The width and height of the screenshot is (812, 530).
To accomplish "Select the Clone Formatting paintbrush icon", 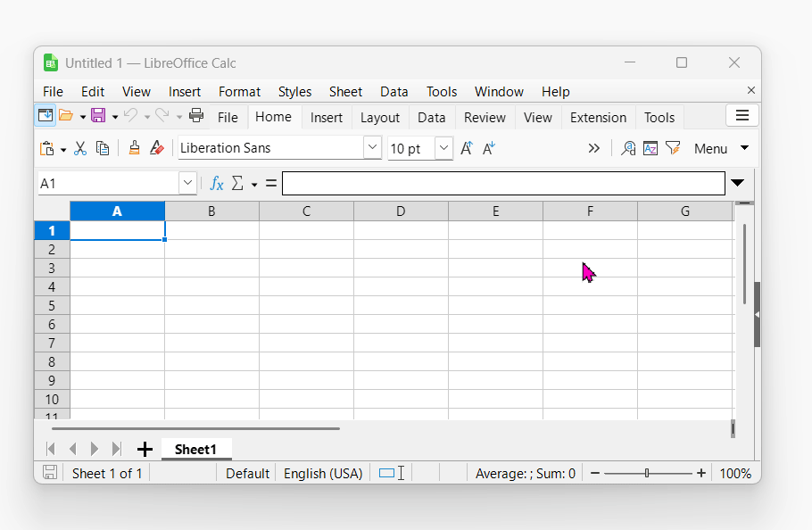I will point(134,148).
